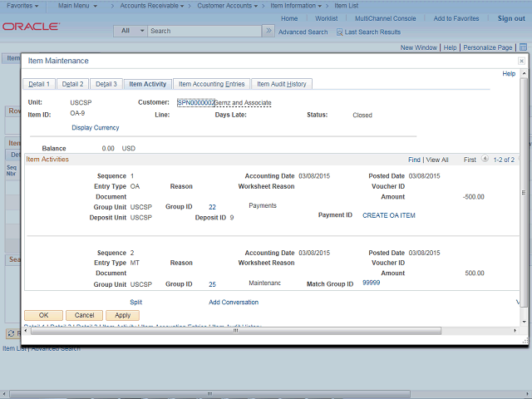Open the All search category dropdown
532x399 pixels.
pyautogui.click(x=130, y=31)
